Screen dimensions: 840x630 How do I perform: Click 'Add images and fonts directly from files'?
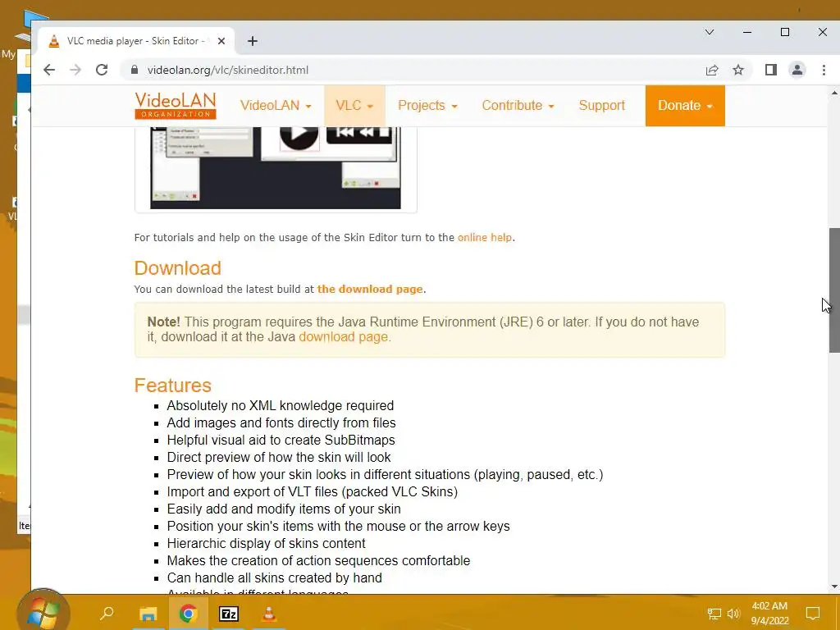pyautogui.click(x=281, y=422)
